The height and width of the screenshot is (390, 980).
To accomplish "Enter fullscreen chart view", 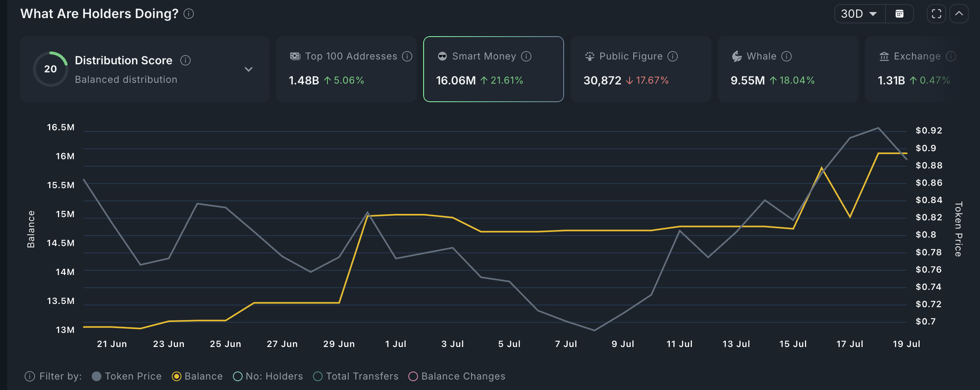I will [x=936, y=14].
